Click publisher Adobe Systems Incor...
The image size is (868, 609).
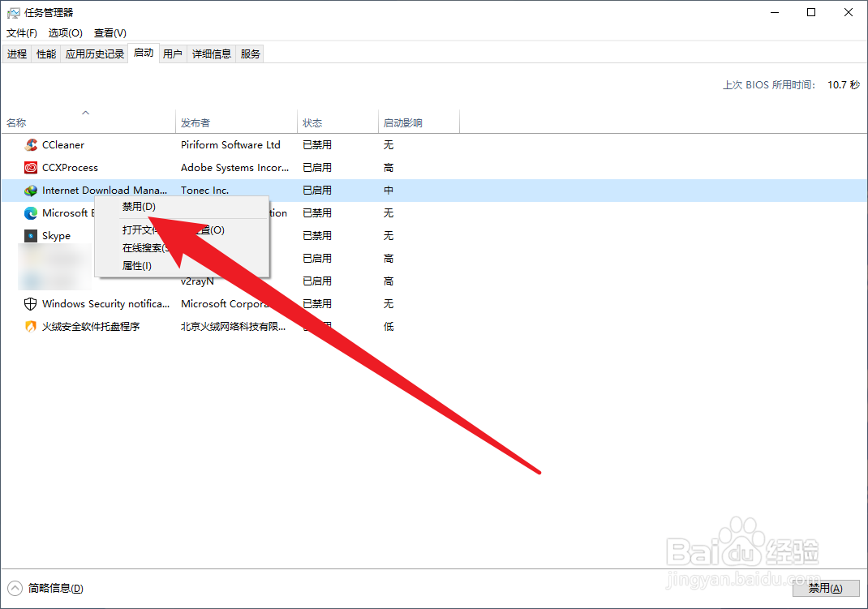[x=234, y=168]
